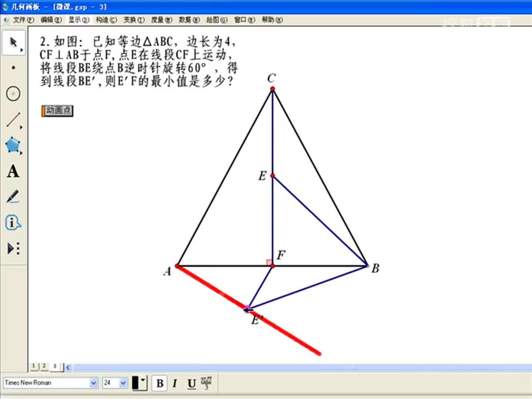Toggle bold formatting with the B button

coord(160,383)
